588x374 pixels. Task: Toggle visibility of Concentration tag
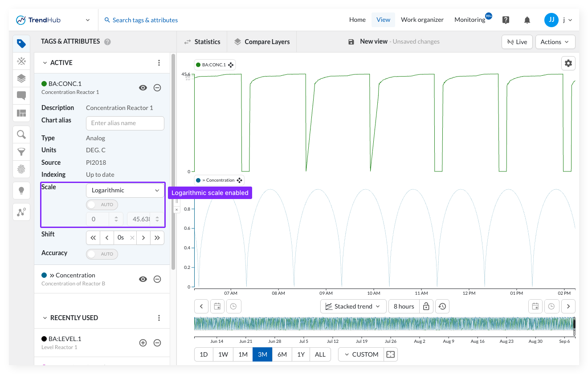point(143,279)
